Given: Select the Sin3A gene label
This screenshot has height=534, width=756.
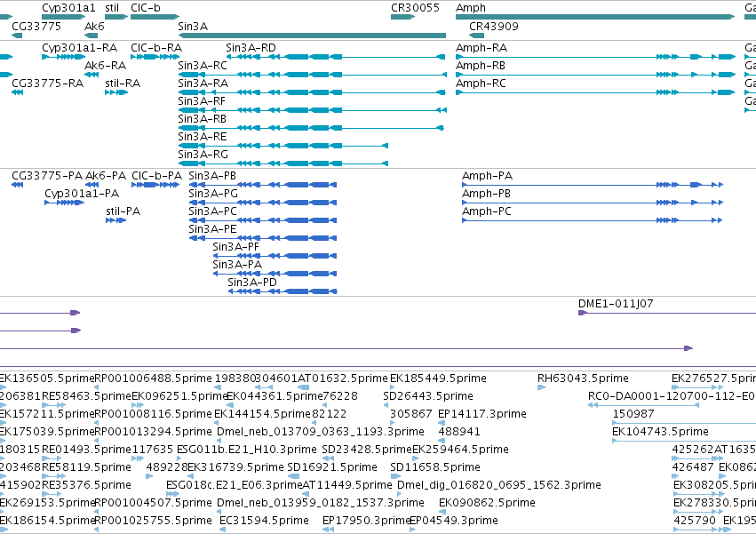Looking at the screenshot, I should click(193, 26).
